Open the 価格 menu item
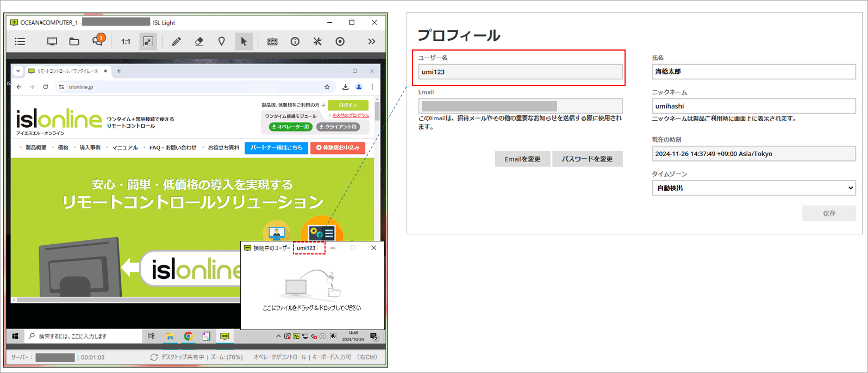Image resolution: width=868 pixels, height=373 pixels. pos(63,147)
